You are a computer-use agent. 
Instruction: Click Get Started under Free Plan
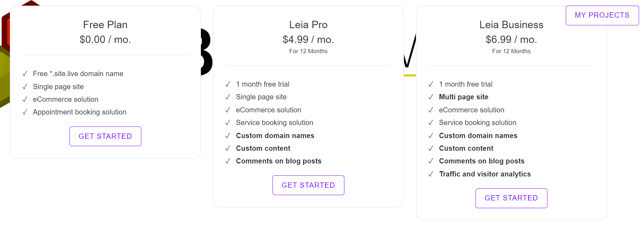(105, 136)
